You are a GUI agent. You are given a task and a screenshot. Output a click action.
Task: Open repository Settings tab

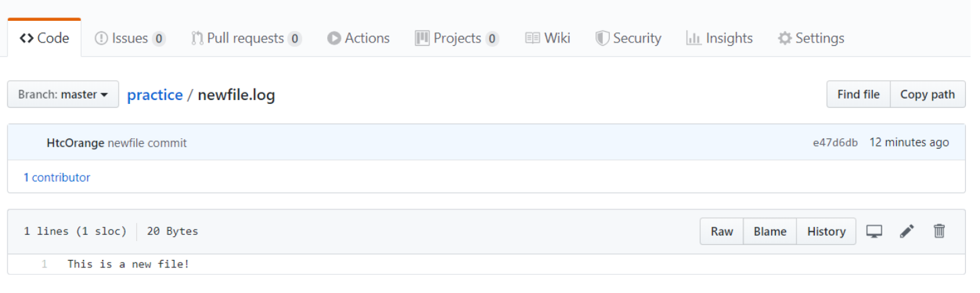tap(811, 38)
